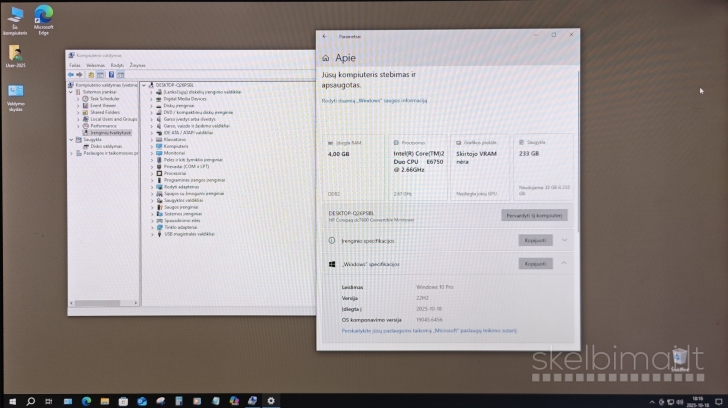This screenshot has height=408, width=728.
Task: Open taskbar search magnifier icon
Action: tap(31, 401)
